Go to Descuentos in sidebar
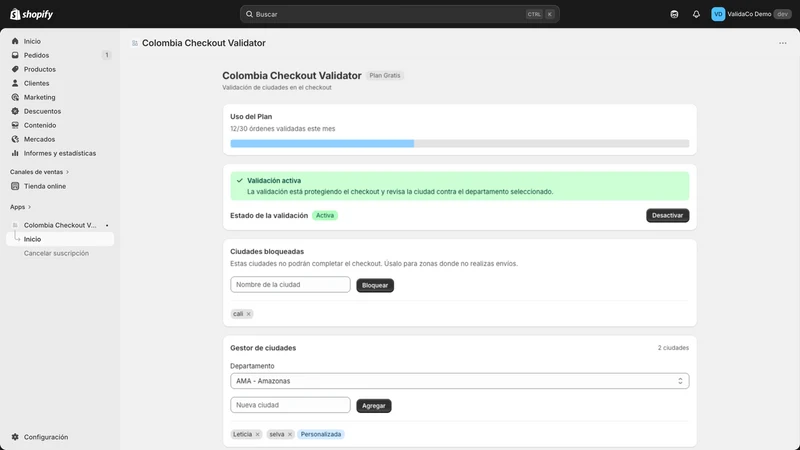The image size is (800, 450). (x=42, y=111)
